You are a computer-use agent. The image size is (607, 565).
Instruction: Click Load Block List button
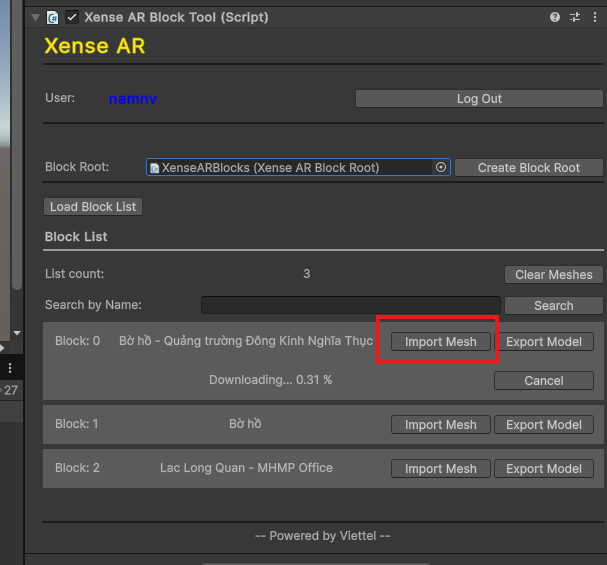tap(94, 207)
